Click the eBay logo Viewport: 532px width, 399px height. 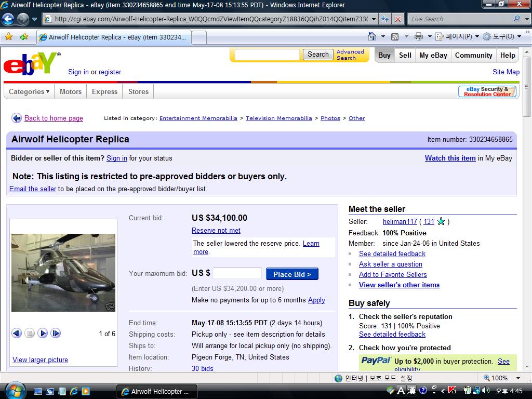pos(32,63)
